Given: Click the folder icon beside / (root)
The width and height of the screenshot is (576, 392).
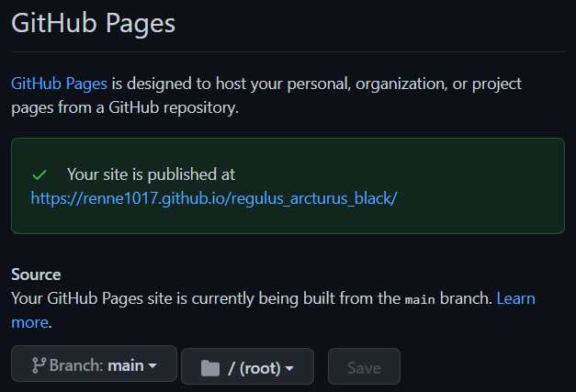Looking at the screenshot, I should coord(210,368).
